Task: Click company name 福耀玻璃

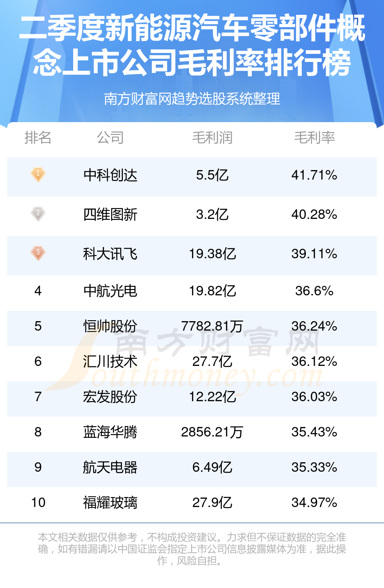Action: pyautogui.click(x=110, y=503)
